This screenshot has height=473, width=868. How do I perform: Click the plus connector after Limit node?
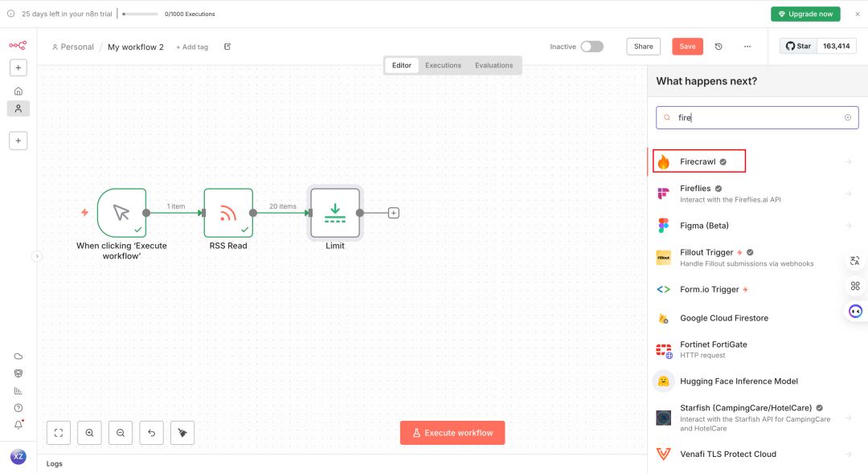[394, 213]
